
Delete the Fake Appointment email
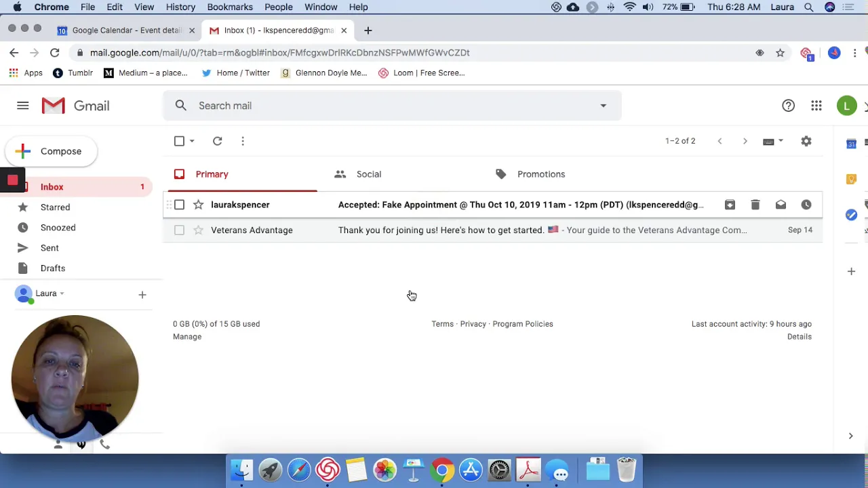click(755, 205)
